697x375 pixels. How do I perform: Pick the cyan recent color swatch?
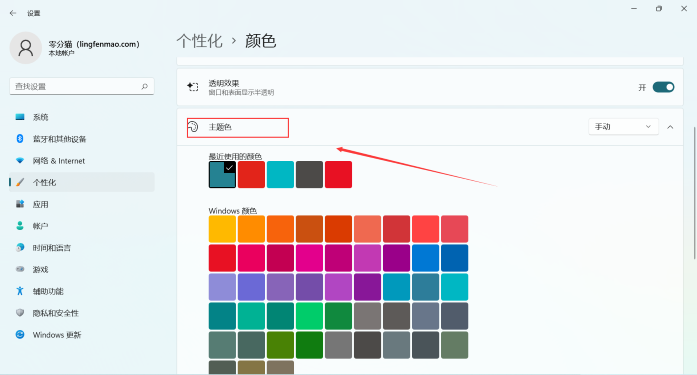pyautogui.click(x=280, y=175)
